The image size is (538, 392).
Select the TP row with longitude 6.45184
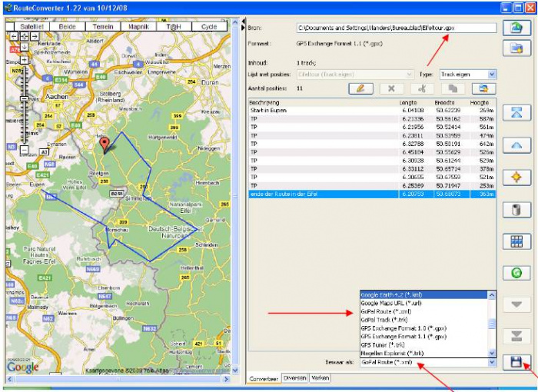(x=372, y=152)
